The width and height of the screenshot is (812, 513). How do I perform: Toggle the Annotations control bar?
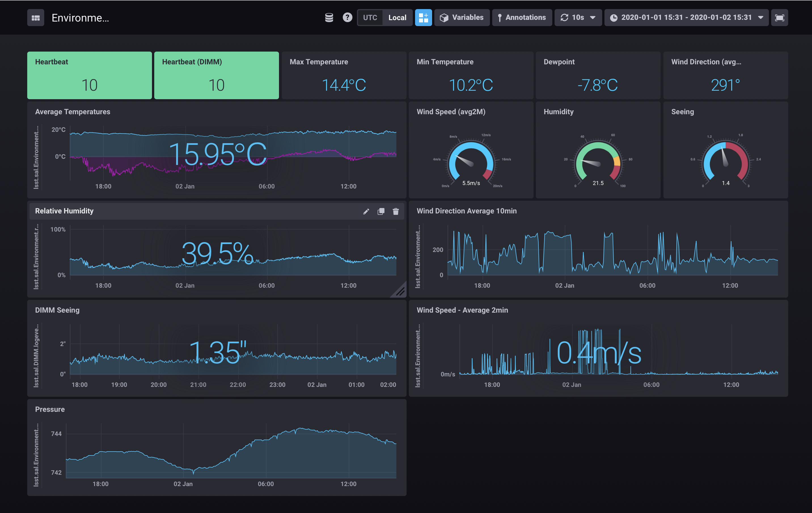coord(522,18)
